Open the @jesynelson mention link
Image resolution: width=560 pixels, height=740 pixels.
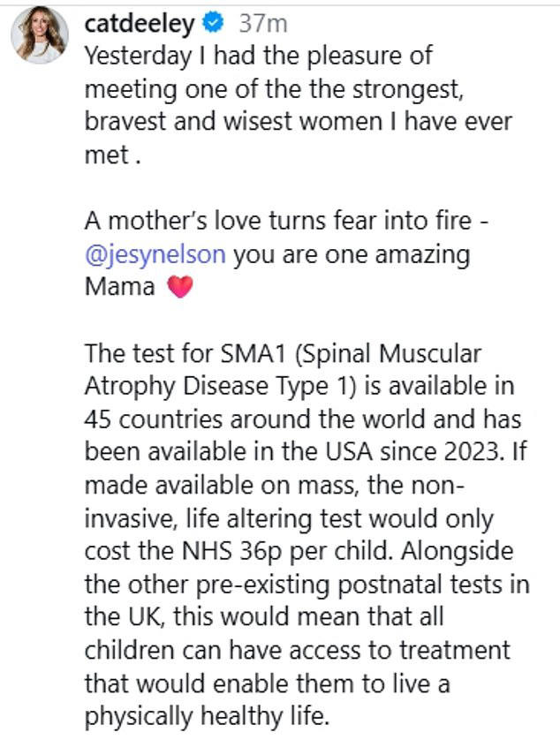tap(155, 254)
